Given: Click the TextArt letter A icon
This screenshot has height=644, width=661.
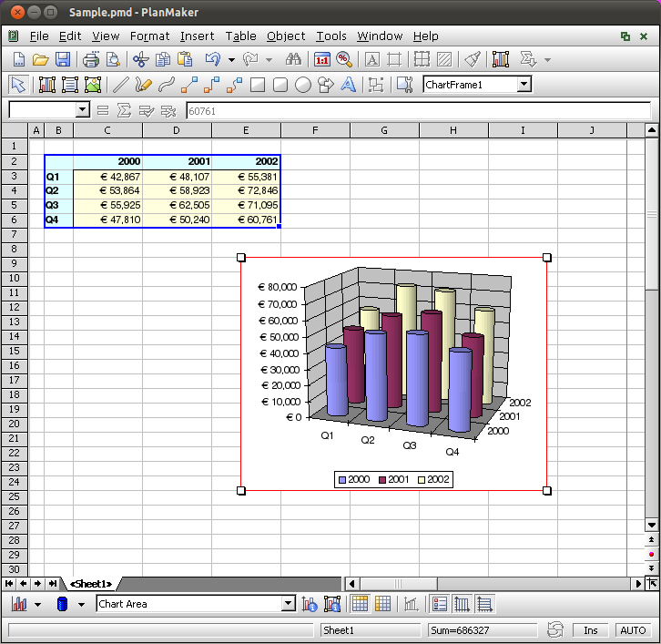Looking at the screenshot, I should click(x=348, y=85).
